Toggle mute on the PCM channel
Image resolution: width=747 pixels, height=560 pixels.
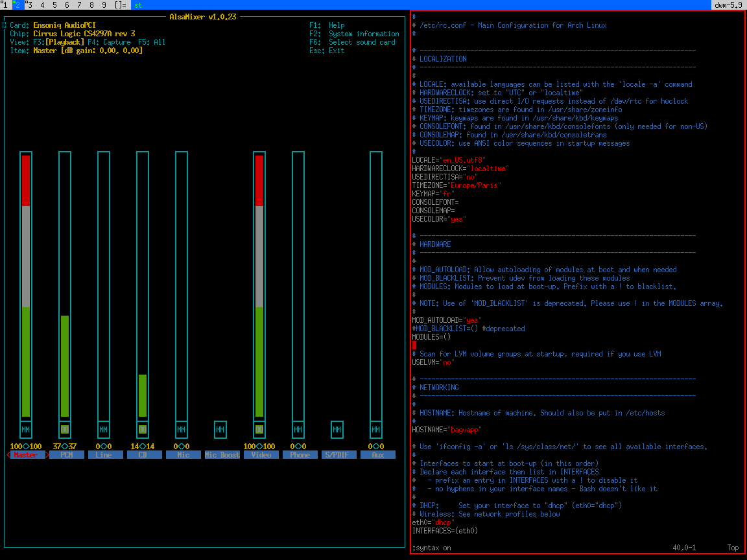coord(65,429)
